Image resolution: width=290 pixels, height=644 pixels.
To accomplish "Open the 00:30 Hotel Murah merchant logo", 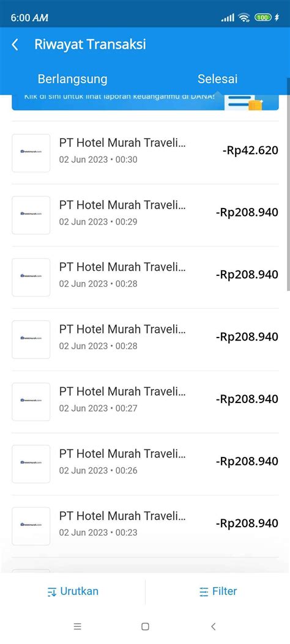I will click(x=31, y=153).
